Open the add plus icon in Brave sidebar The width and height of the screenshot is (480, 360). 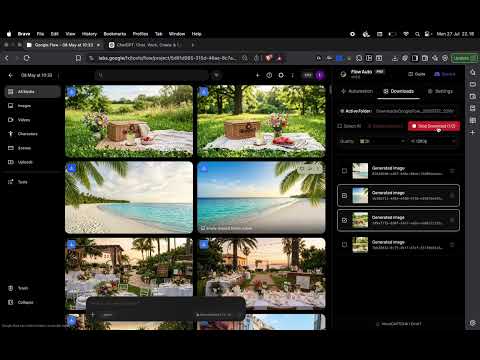pyautogui.click(x=473, y=132)
